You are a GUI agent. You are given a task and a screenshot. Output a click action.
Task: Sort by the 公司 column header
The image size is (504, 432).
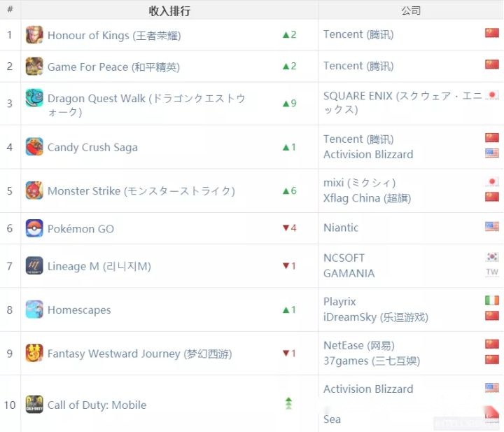[x=411, y=11]
